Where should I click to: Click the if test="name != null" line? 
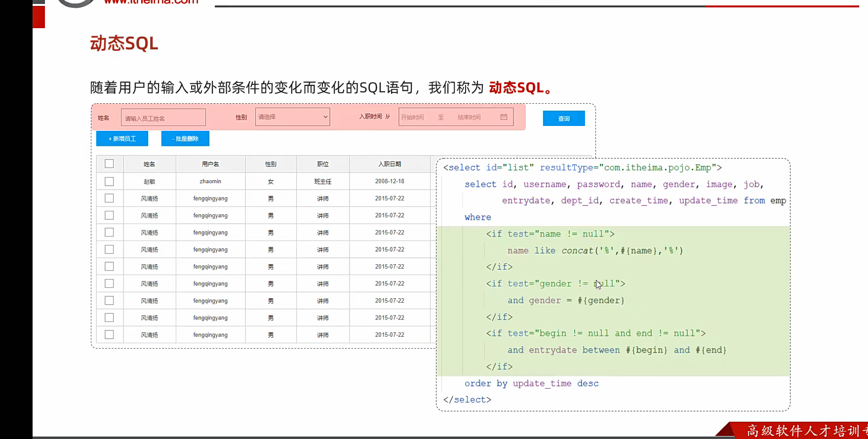[550, 234]
